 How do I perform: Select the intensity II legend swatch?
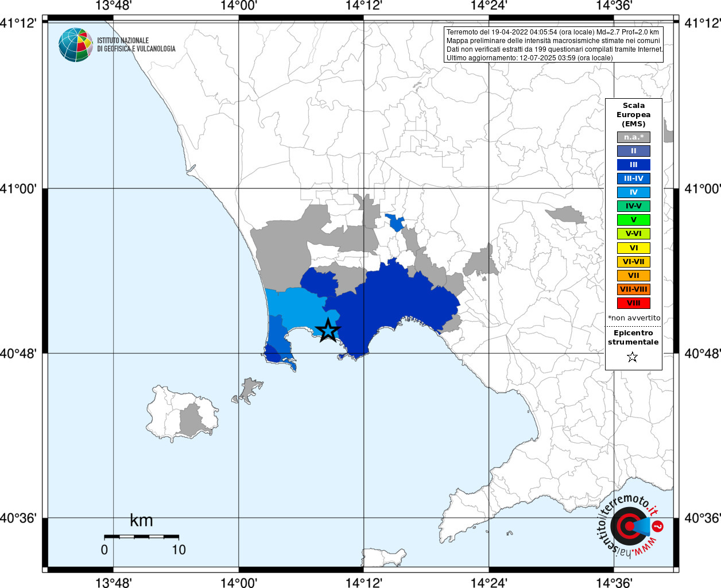634,151
